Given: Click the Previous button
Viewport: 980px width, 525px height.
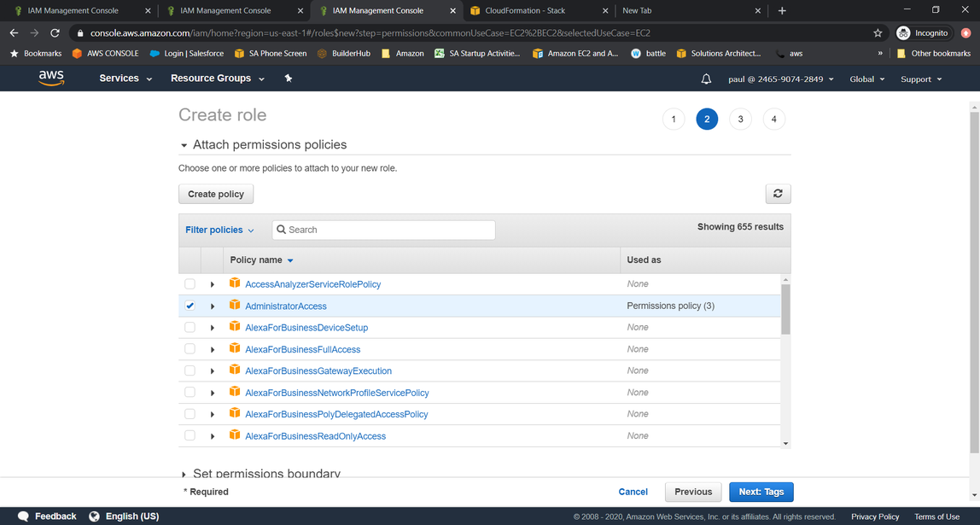Looking at the screenshot, I should pos(693,492).
